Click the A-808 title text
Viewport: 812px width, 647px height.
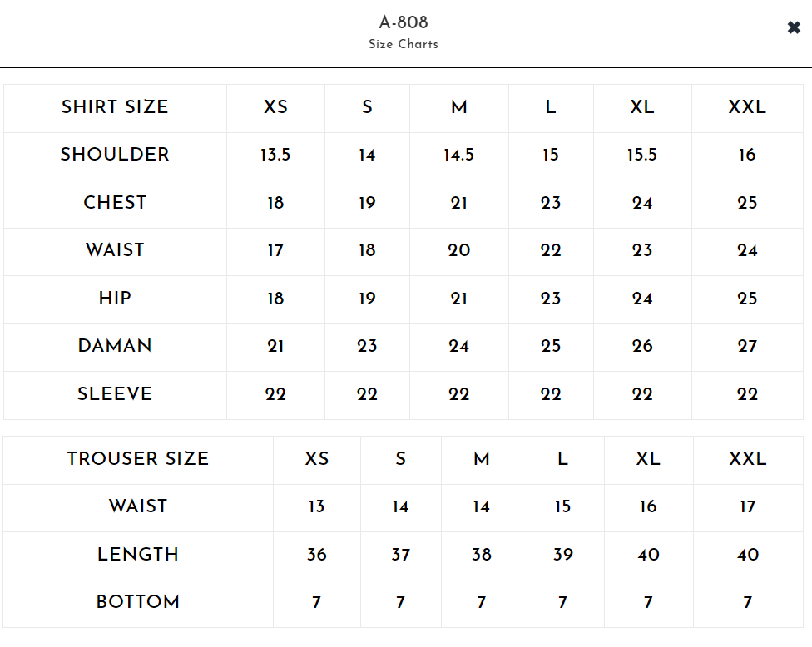pyautogui.click(x=404, y=22)
